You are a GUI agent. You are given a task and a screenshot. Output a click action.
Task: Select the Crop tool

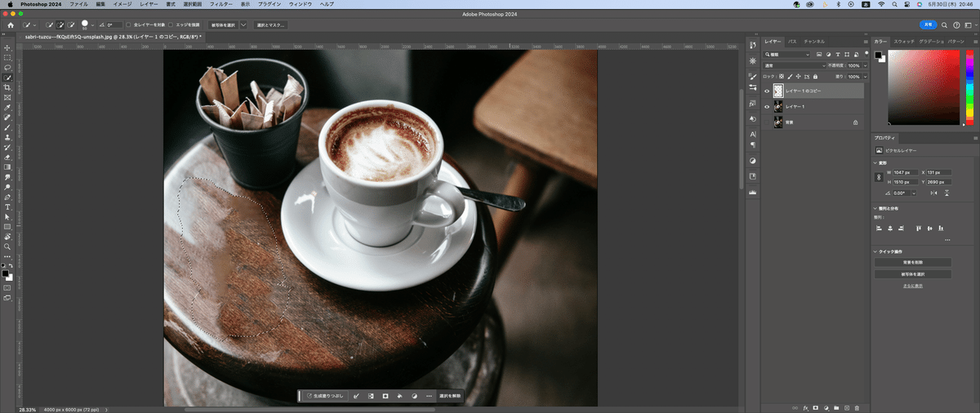[7, 87]
